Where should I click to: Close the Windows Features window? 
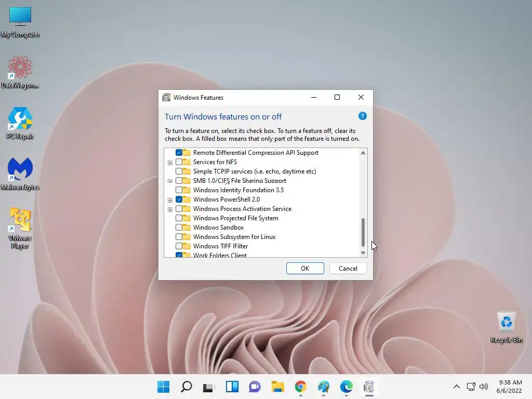(x=361, y=97)
